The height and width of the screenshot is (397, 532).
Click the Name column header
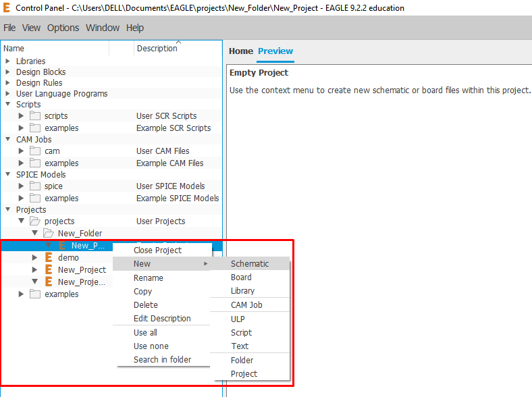click(x=55, y=49)
